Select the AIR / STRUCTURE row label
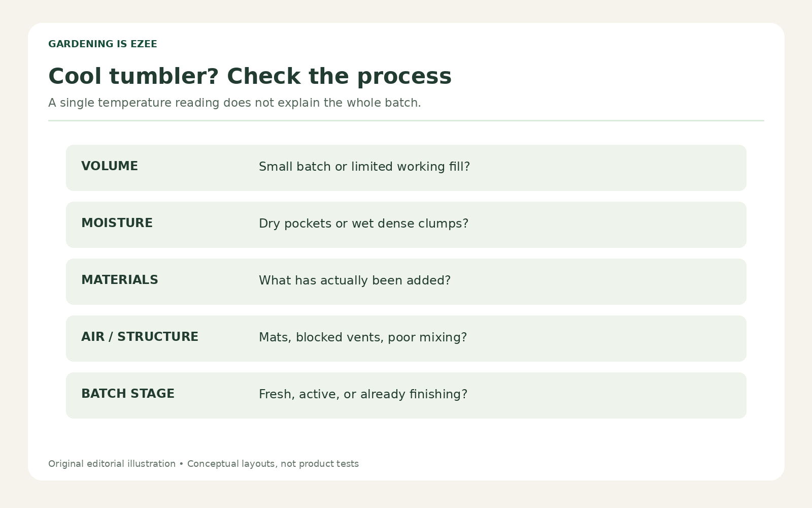This screenshot has height=508, width=812. click(140, 337)
